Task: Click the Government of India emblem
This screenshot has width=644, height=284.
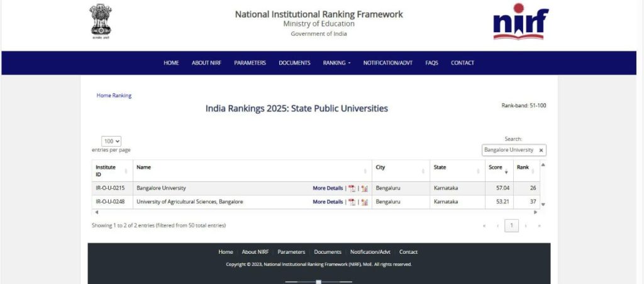Action: click(99, 22)
